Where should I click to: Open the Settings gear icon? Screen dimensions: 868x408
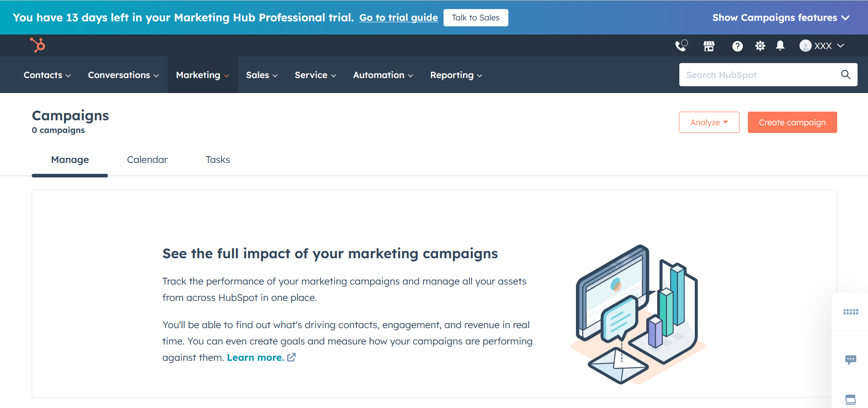pyautogui.click(x=760, y=46)
